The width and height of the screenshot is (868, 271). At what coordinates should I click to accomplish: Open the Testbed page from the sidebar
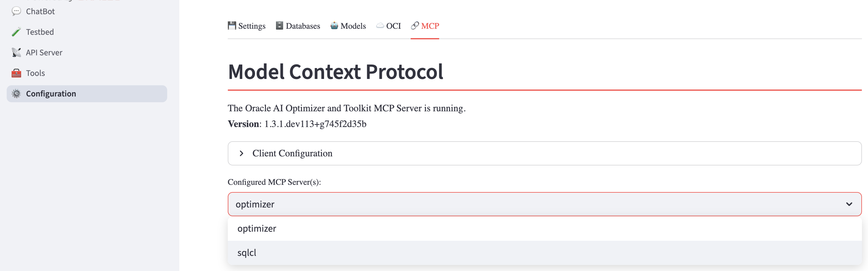pos(40,32)
